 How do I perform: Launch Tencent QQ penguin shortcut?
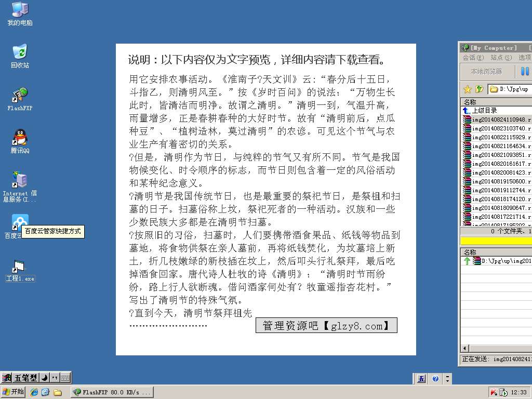(20, 141)
